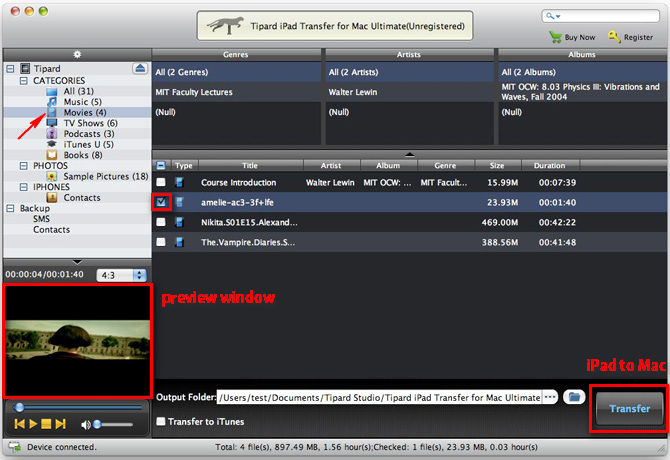Collapse the Backup tree node
Image resolution: width=670 pixels, height=460 pixels.
[x=10, y=208]
